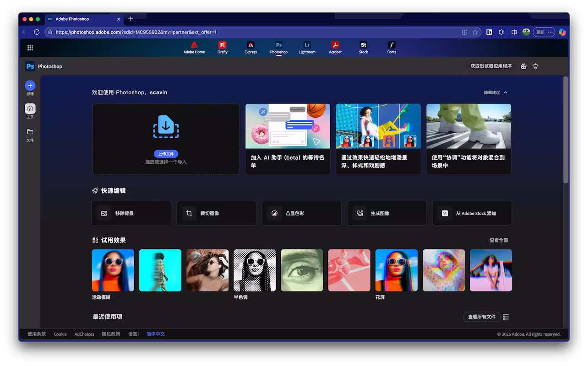Click the Lightroom icon in the app bar

307,47
